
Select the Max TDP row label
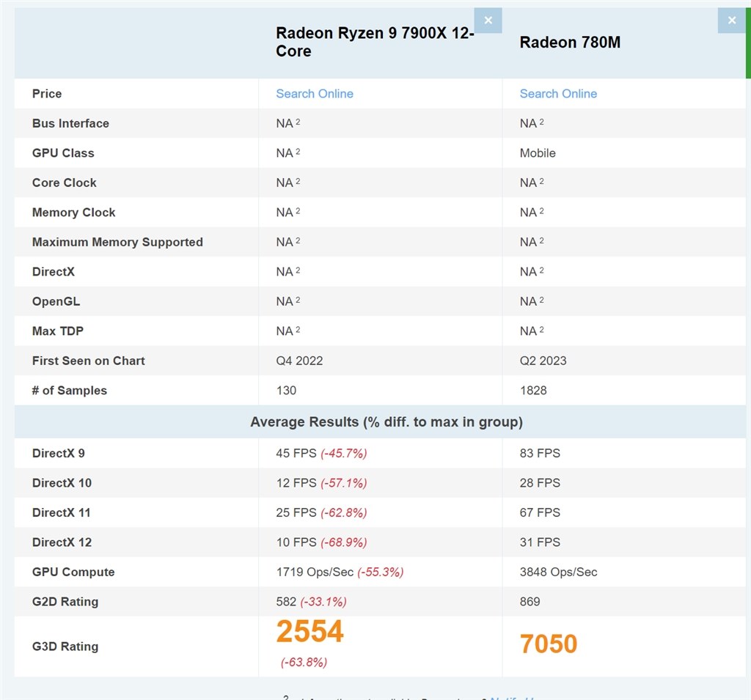57,331
